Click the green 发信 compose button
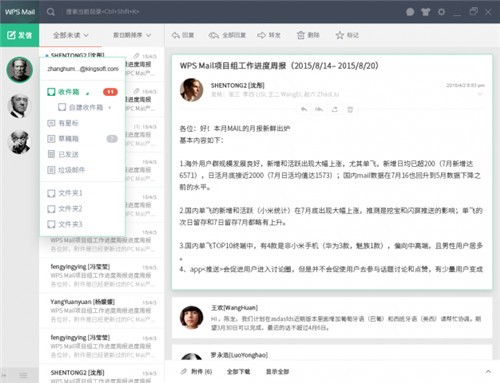Screen dimensions: 500x383 [x=19, y=35]
